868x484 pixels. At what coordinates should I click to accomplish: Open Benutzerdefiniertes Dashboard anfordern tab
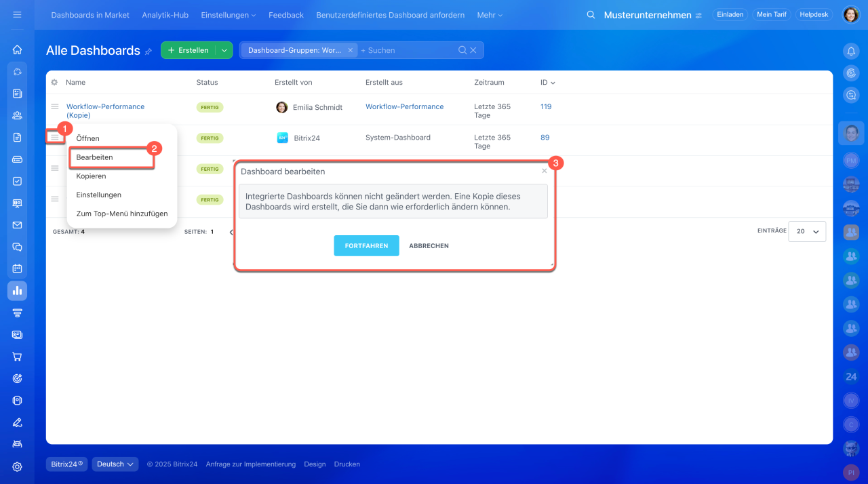pos(391,15)
